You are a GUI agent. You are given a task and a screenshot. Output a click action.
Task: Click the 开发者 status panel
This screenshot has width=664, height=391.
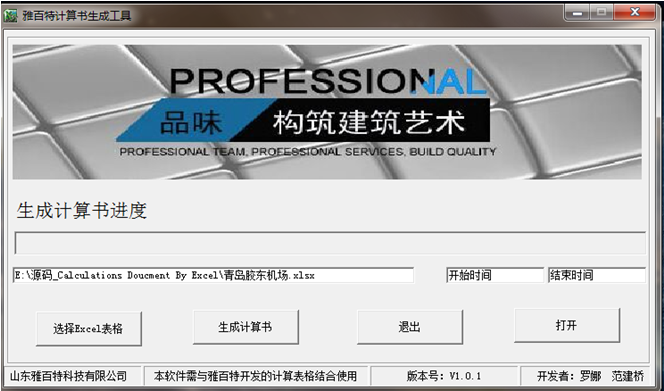coord(590,375)
